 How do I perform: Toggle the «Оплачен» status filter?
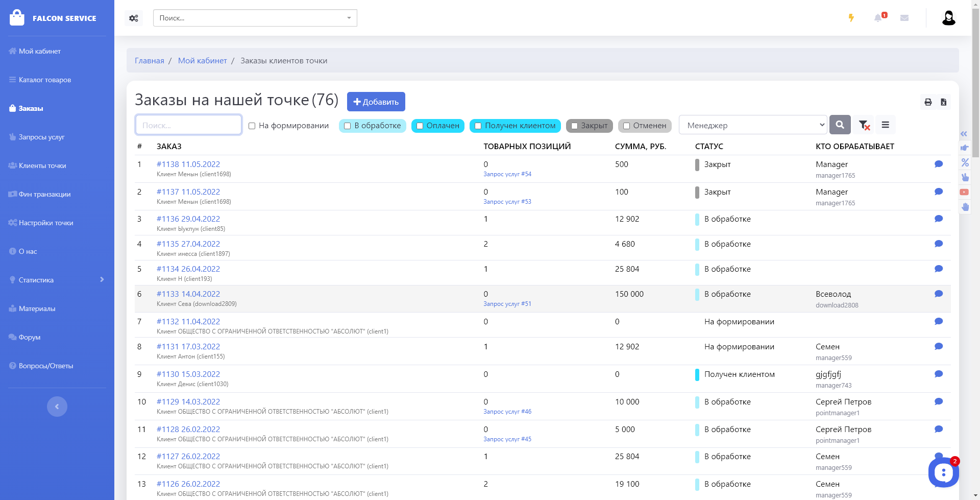pos(420,126)
